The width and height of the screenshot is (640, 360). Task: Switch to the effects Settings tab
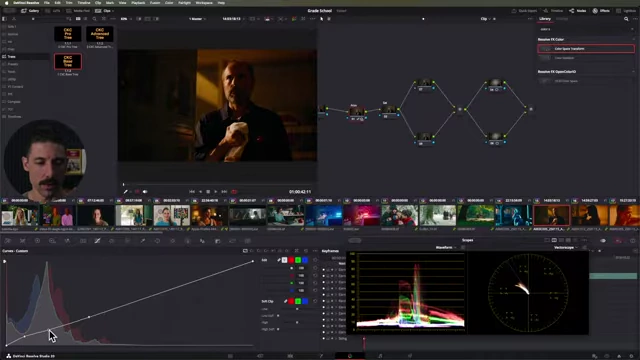click(x=562, y=19)
